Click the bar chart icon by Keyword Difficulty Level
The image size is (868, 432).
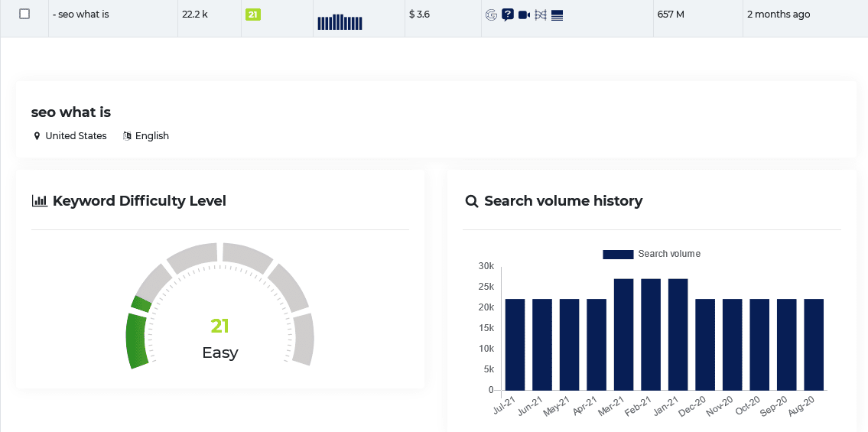click(40, 201)
